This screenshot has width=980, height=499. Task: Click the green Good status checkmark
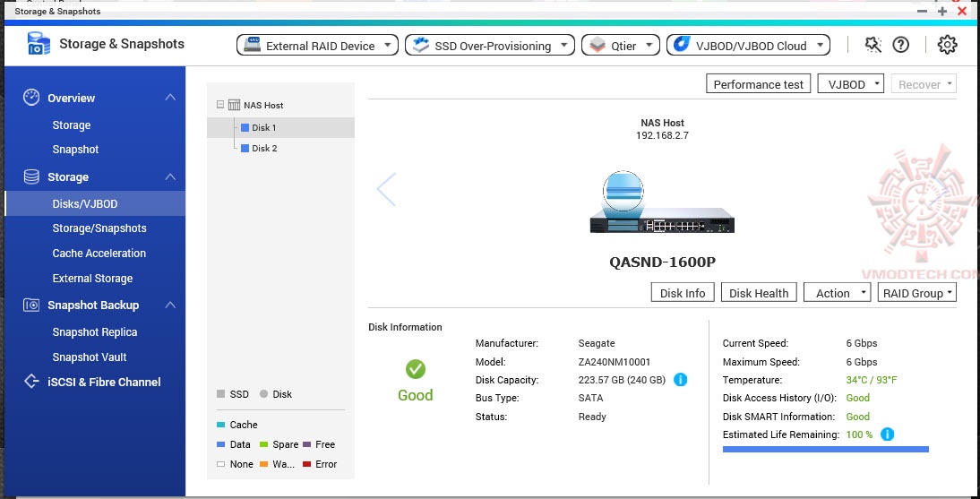(415, 369)
